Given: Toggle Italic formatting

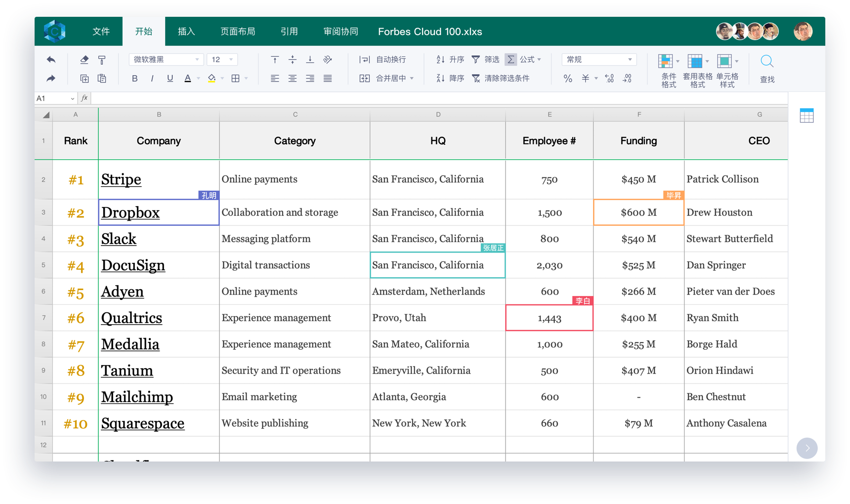Looking at the screenshot, I should click(x=152, y=79).
